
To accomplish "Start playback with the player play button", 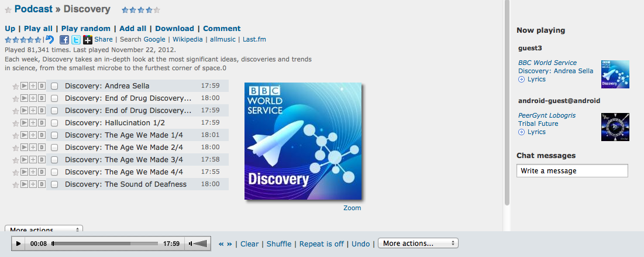I will (18, 244).
